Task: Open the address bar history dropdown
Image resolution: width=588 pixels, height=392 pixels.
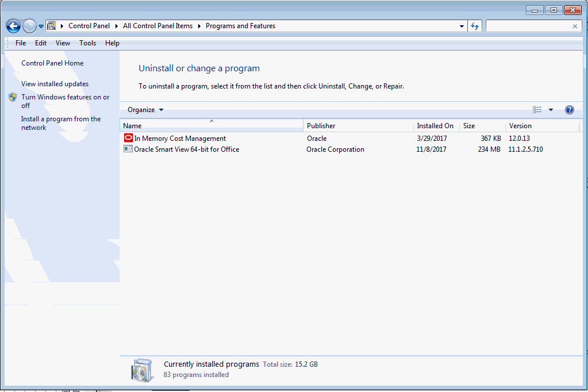Action: (x=462, y=26)
